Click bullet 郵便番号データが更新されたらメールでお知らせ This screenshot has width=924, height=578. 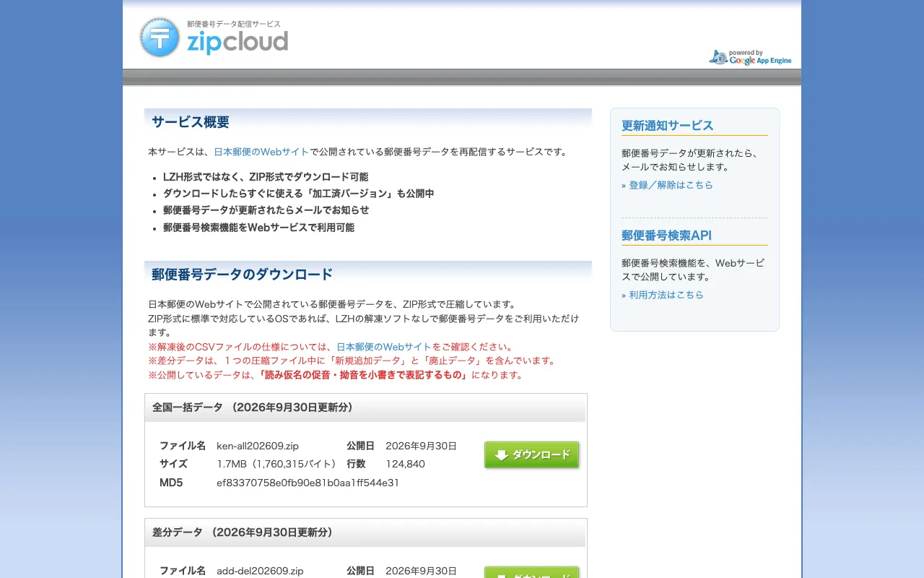coord(266,210)
